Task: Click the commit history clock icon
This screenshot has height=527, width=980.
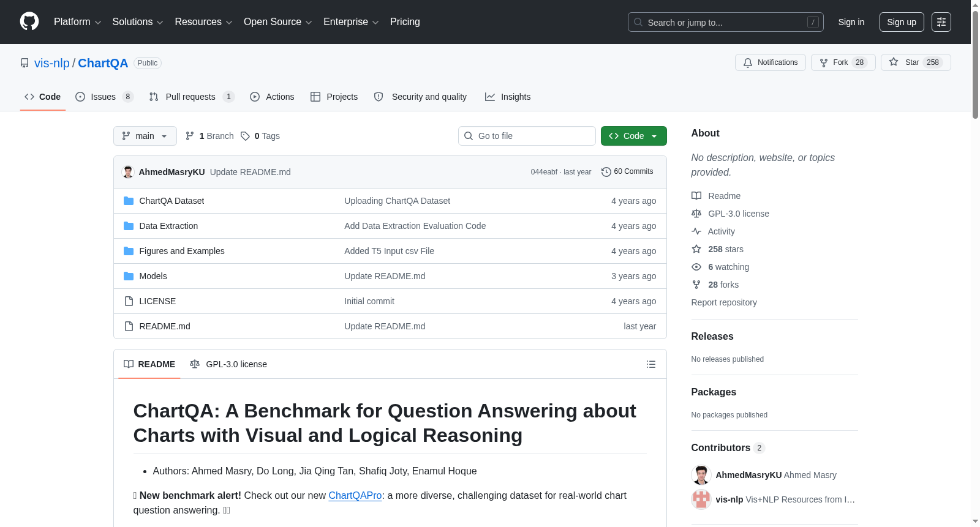Action: 606,172
